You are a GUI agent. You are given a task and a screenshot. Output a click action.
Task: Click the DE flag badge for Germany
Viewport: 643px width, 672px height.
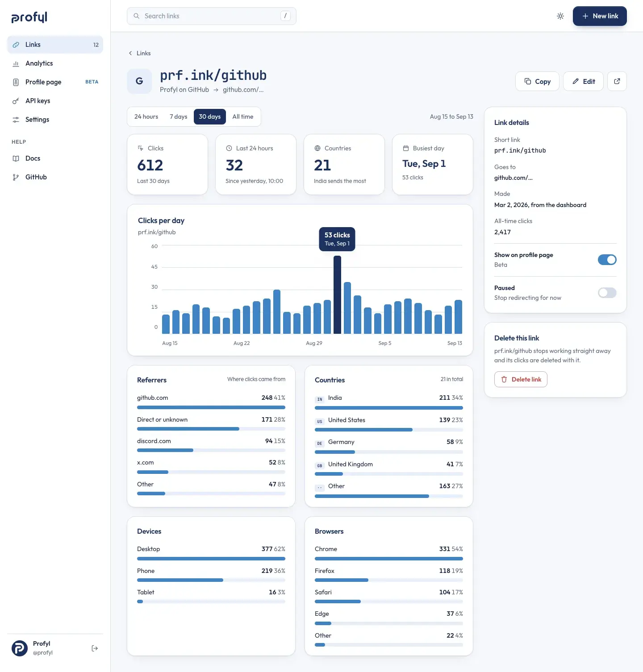tap(320, 444)
